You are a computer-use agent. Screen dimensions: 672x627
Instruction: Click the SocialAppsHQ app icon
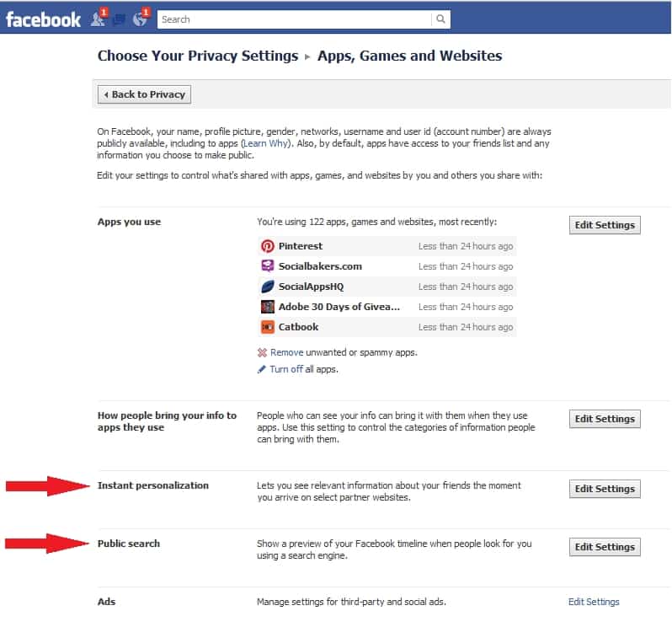pos(268,287)
